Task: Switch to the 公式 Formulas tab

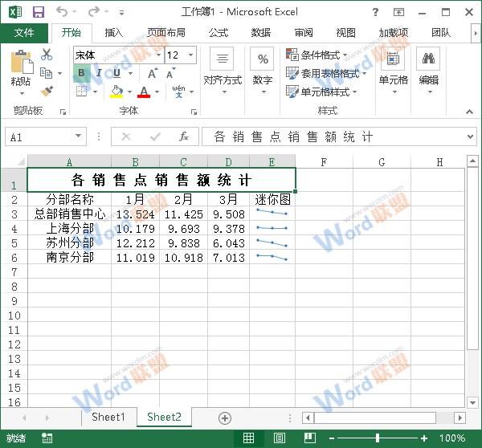Action: 219,33
